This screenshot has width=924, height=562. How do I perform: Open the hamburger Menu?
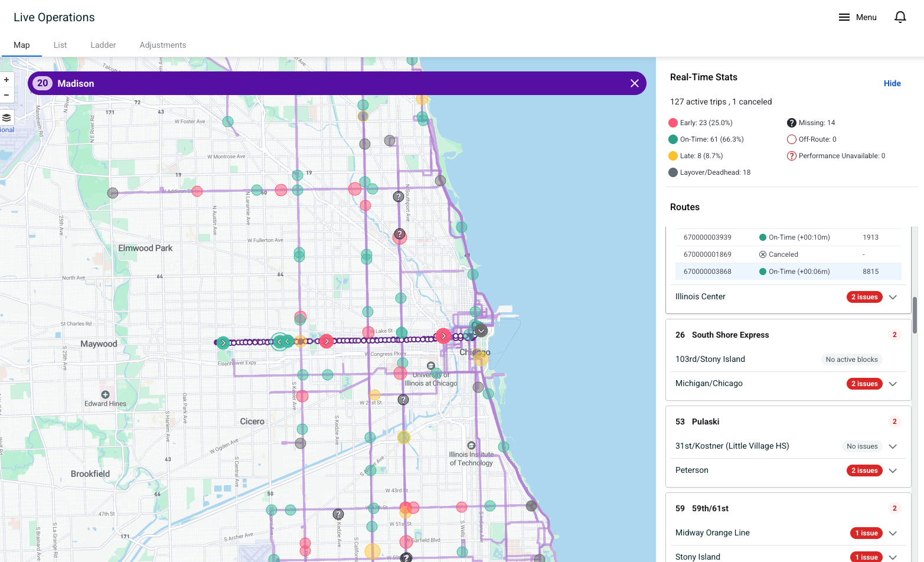(857, 17)
